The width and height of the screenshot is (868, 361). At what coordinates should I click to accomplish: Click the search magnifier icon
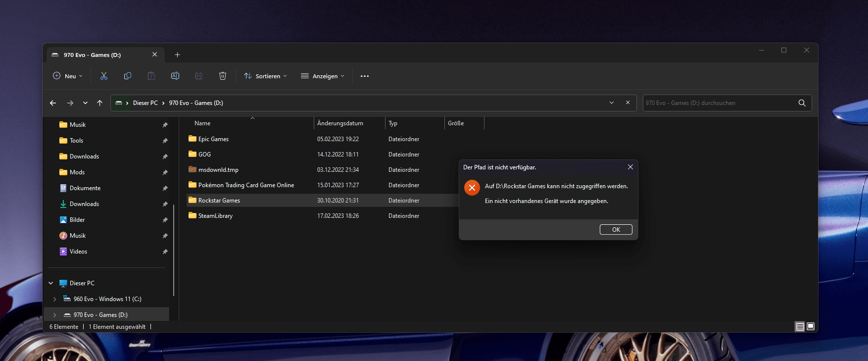[x=802, y=103]
